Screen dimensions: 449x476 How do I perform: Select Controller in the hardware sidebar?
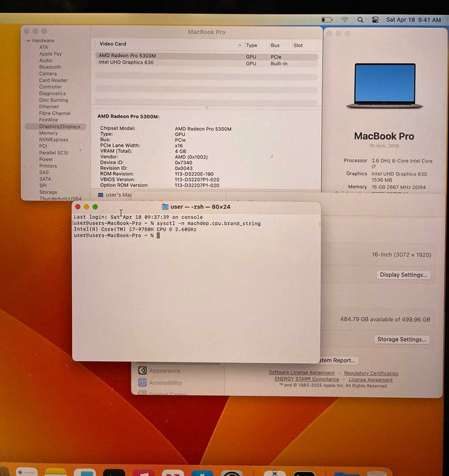point(50,87)
